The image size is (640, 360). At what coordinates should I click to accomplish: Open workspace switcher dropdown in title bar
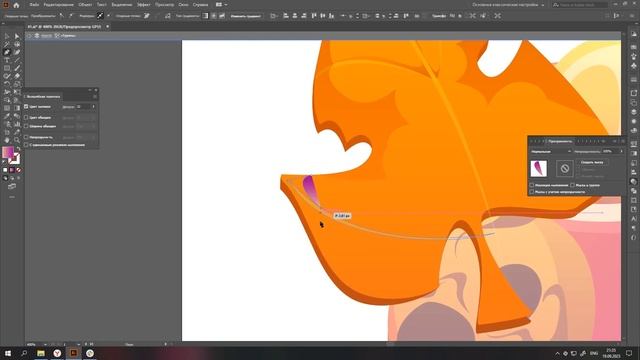(509, 5)
